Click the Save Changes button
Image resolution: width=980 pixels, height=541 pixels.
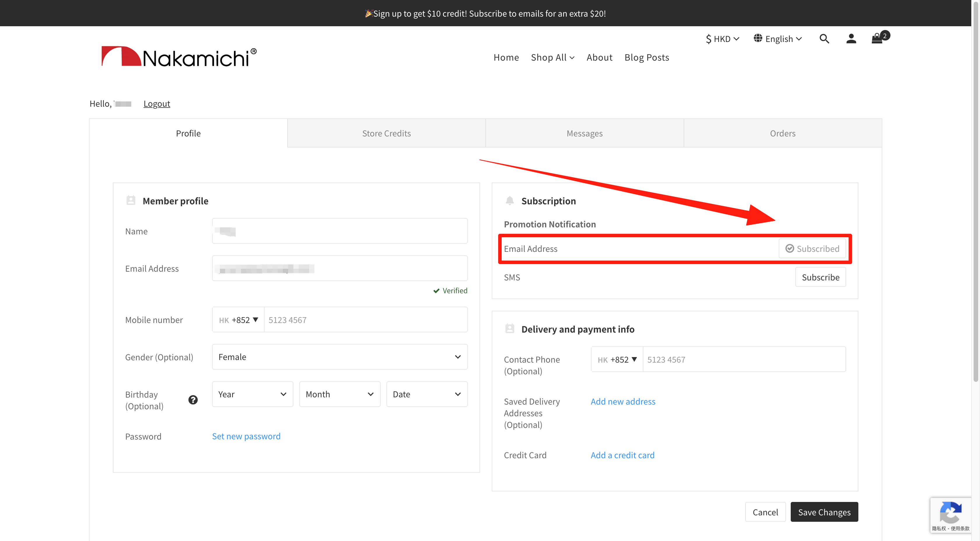pos(824,512)
